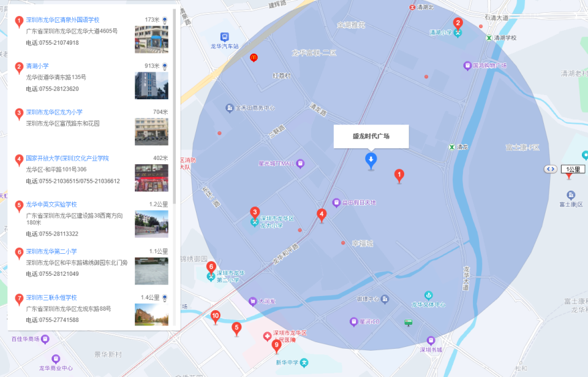Open the 国家开放大学(深圳)文化产业学院 result link
Screen dimensions: 588x377
67,158
